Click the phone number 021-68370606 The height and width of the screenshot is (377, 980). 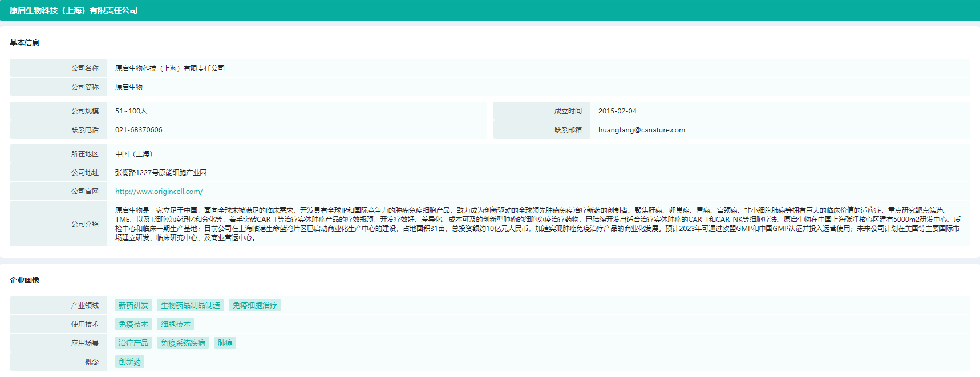[139, 130]
